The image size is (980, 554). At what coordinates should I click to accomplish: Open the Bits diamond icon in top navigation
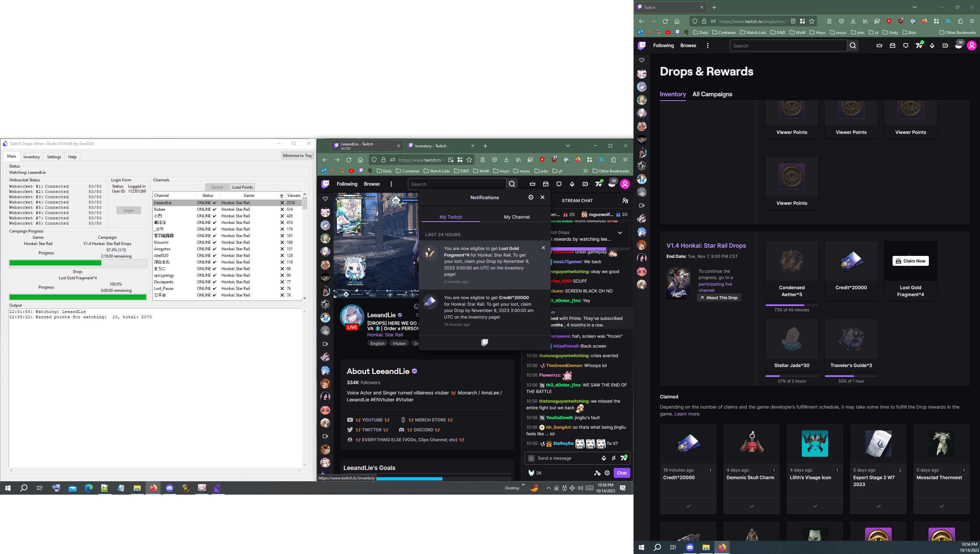point(932,45)
